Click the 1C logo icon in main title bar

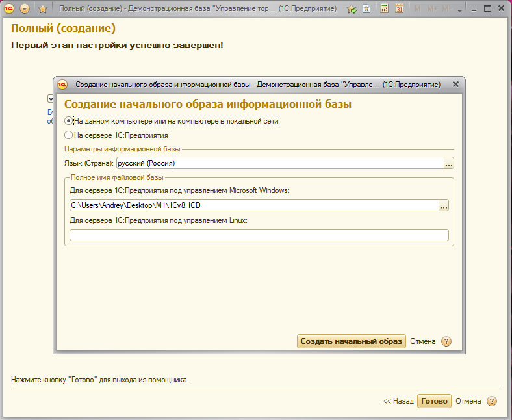coord(9,8)
